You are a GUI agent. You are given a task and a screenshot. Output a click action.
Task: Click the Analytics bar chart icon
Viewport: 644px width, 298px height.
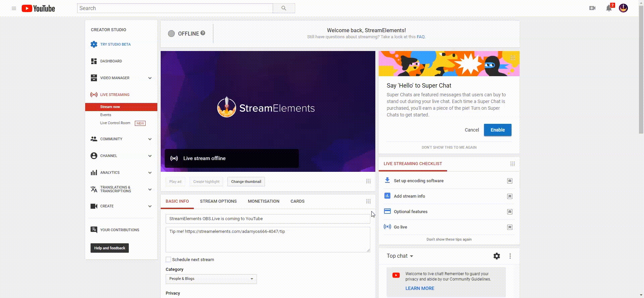pyautogui.click(x=94, y=172)
